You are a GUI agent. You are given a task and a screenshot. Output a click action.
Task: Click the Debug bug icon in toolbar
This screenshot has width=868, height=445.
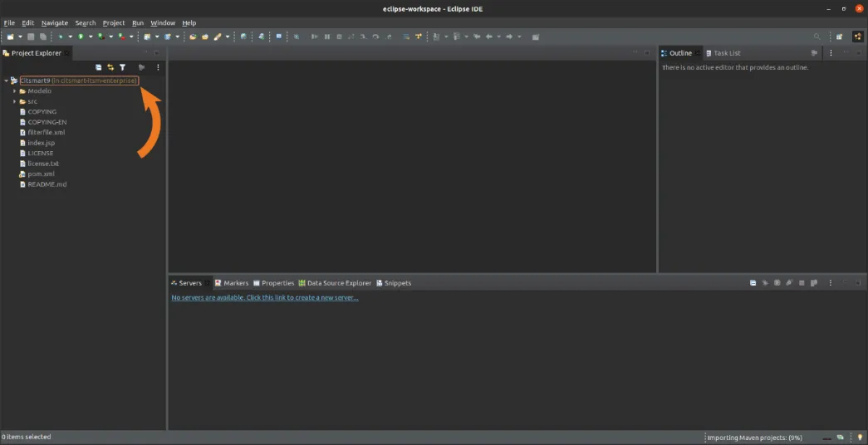point(61,37)
